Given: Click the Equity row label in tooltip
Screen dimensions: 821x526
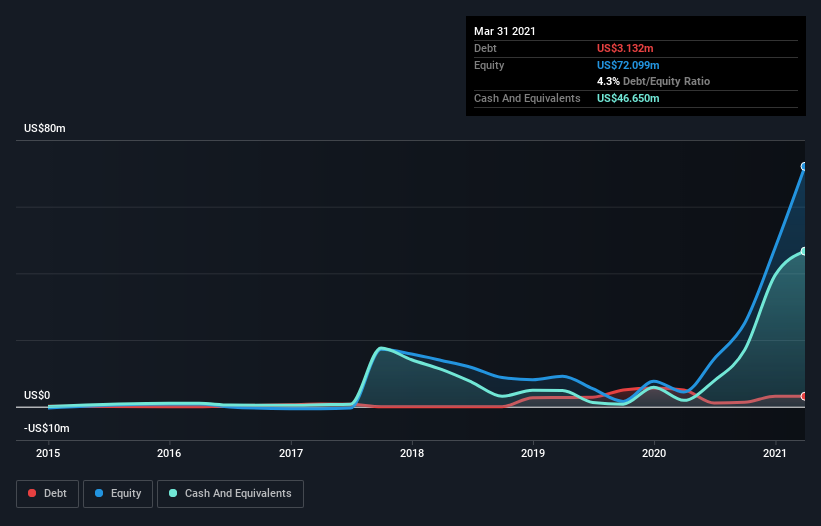Looking at the screenshot, I should pyautogui.click(x=489, y=65).
